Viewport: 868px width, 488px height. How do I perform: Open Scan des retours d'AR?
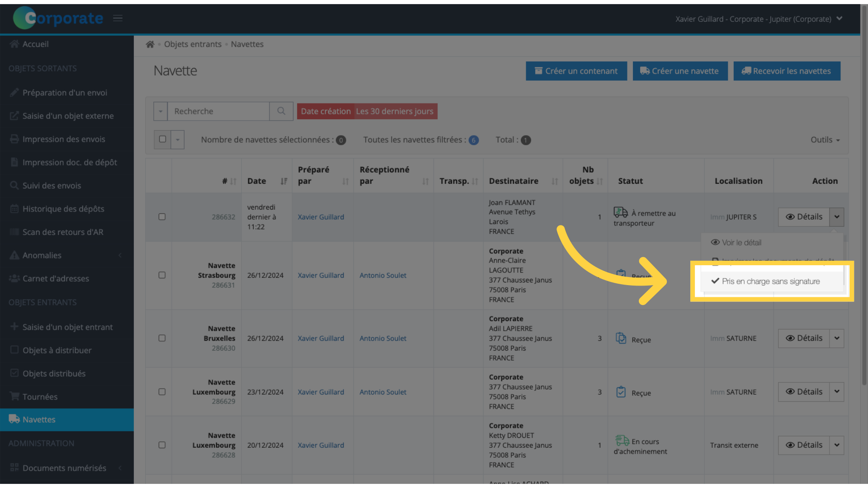67,232
